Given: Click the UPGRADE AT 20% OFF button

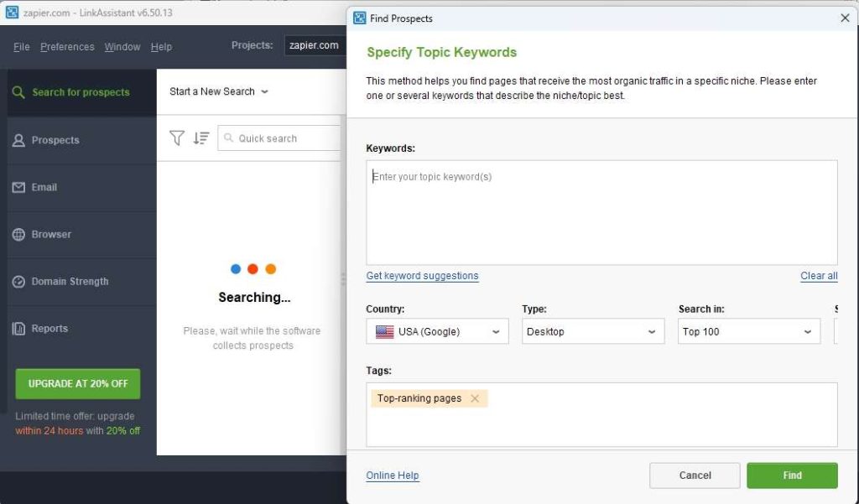Looking at the screenshot, I should tap(77, 383).
